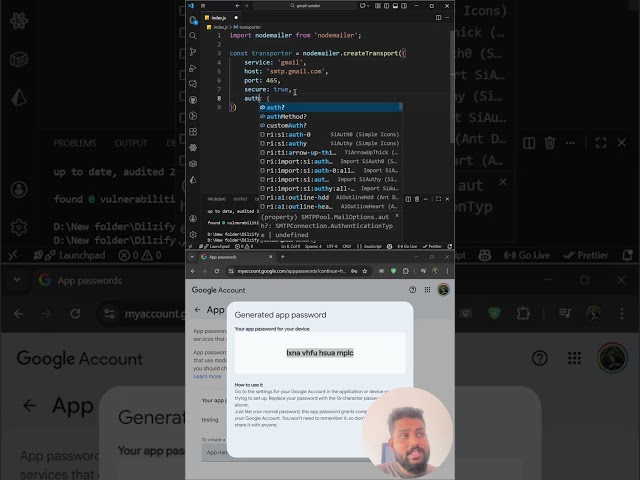Switch to the OUTPUT panel tab
This screenshot has width=640, height=480.
point(240,199)
